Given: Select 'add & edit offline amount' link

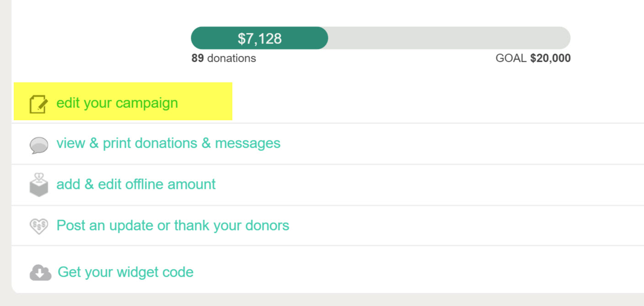Looking at the screenshot, I should click(x=136, y=184).
